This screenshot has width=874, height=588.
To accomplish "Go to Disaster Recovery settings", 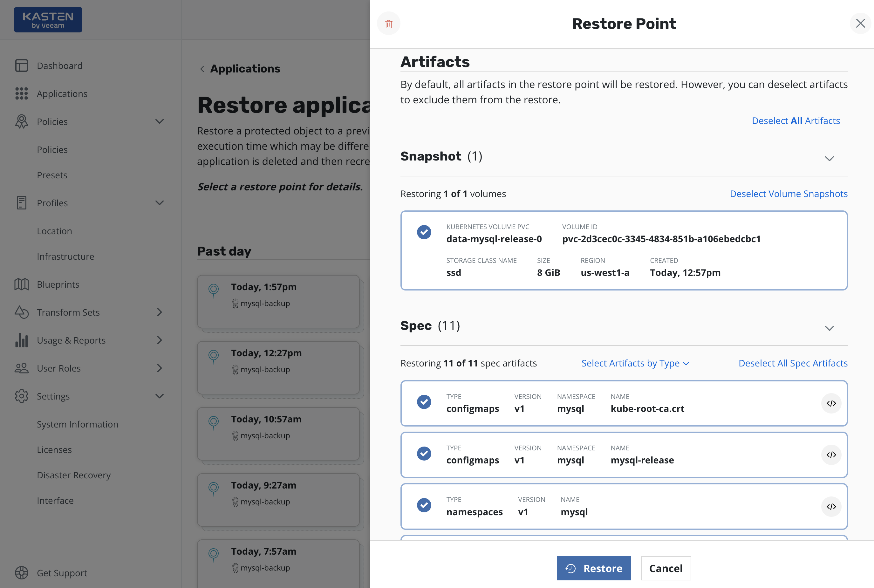I will coord(73,475).
